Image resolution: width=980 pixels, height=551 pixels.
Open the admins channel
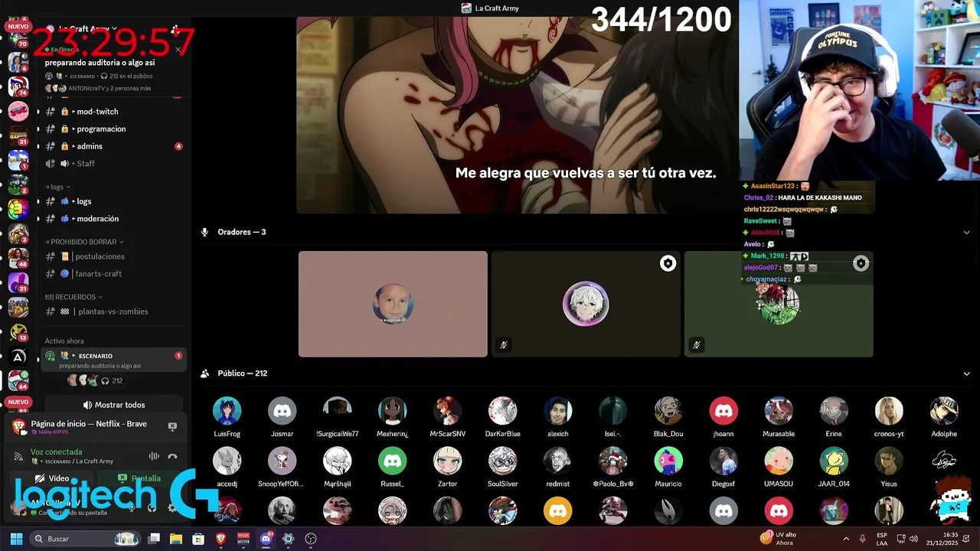point(113,146)
